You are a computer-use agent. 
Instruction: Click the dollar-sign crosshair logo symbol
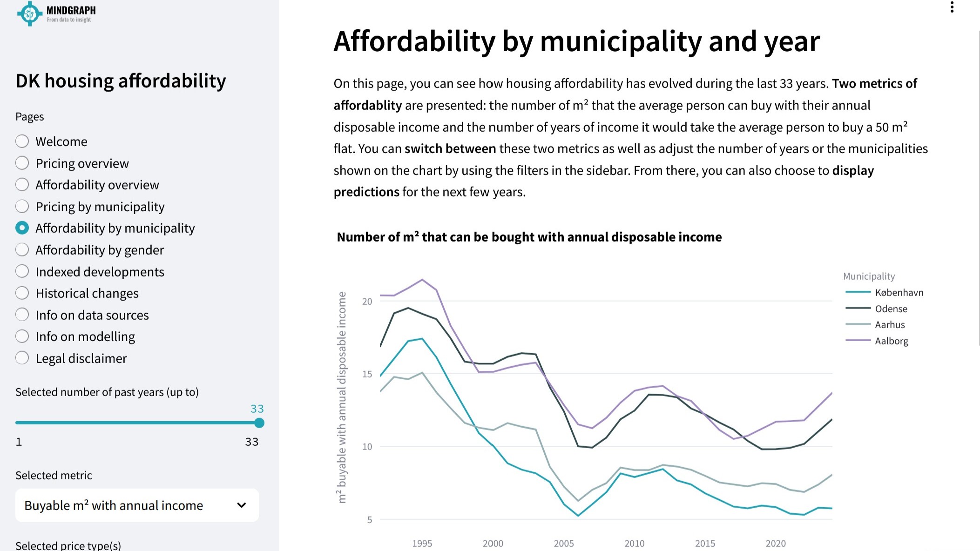pos(29,13)
